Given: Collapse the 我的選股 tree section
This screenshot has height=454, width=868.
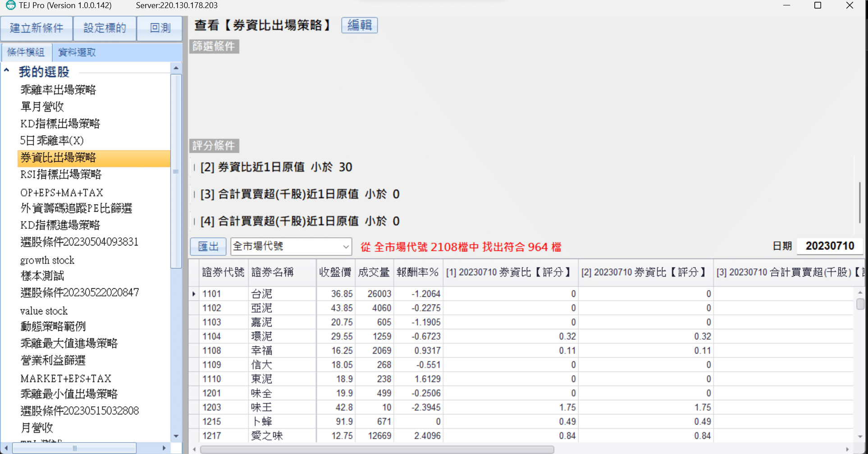Looking at the screenshot, I should [x=7, y=71].
